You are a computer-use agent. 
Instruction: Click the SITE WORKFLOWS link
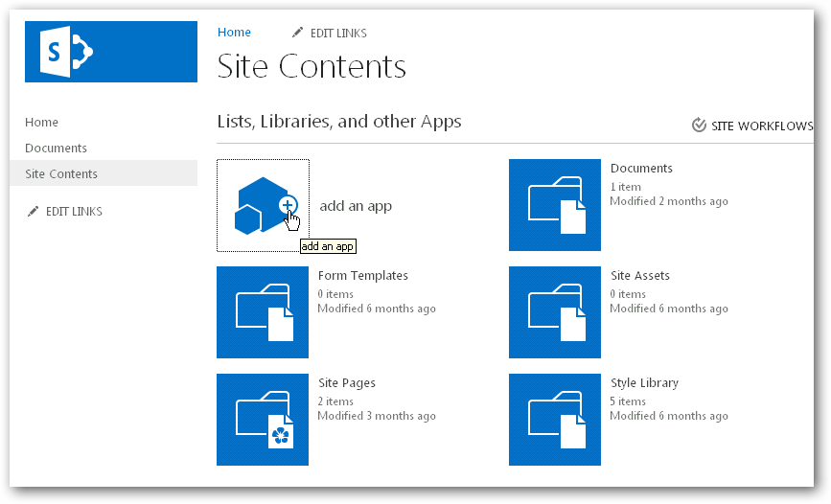pyautogui.click(x=762, y=126)
